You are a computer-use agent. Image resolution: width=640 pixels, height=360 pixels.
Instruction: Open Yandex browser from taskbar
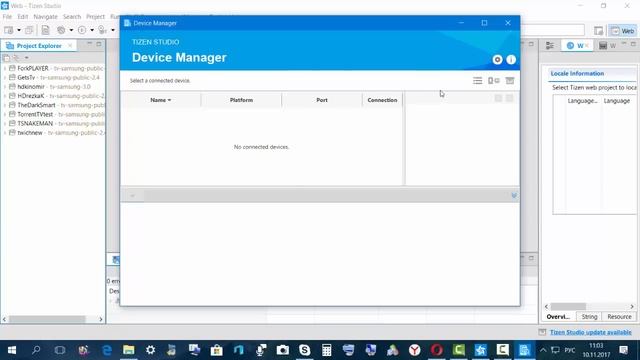(x=415, y=350)
